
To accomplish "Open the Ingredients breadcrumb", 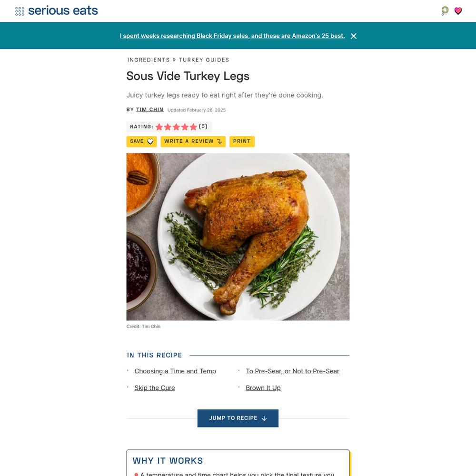I will click(x=149, y=60).
